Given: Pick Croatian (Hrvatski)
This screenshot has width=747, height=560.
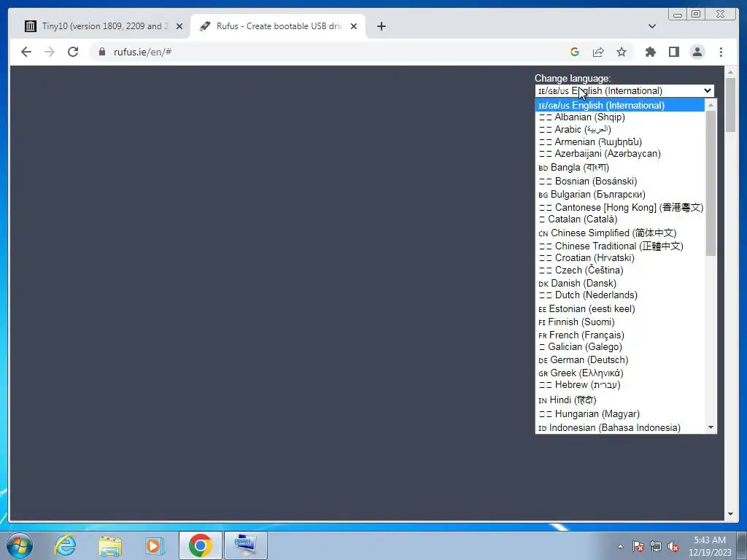Looking at the screenshot, I should (x=619, y=258).
